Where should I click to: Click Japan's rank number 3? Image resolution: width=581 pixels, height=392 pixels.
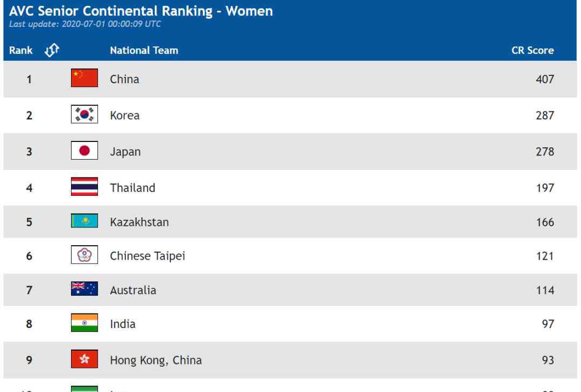point(29,152)
